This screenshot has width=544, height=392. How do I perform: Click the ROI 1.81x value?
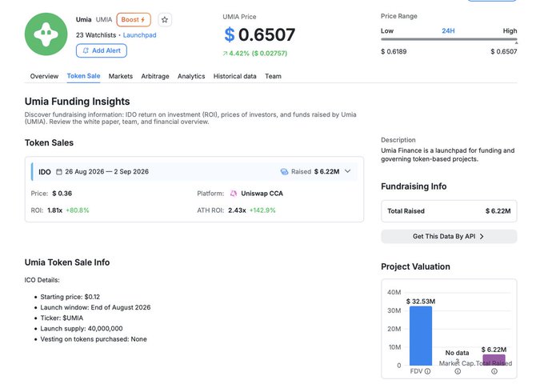55,210
